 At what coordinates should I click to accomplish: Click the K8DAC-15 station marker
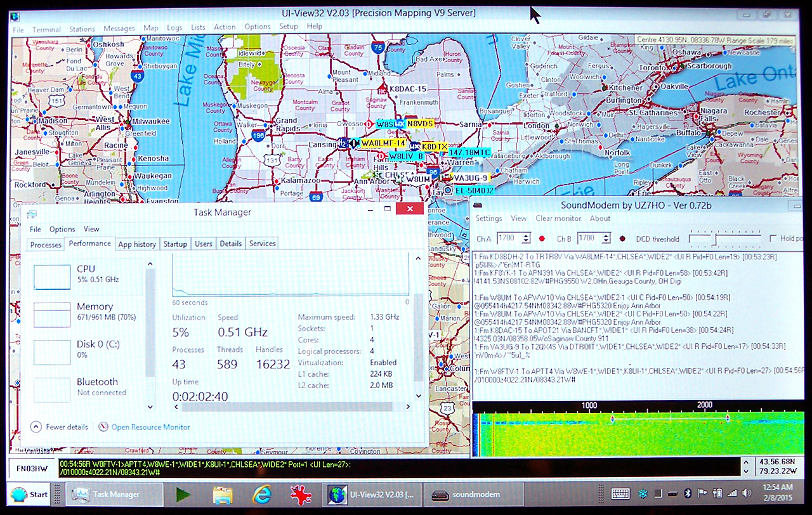tap(407, 89)
